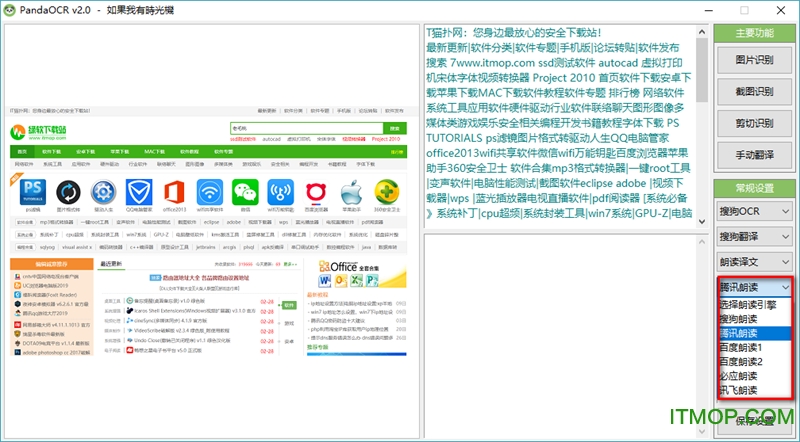
Task: Choose 搜狗朗读 from the list
Action: (754, 319)
